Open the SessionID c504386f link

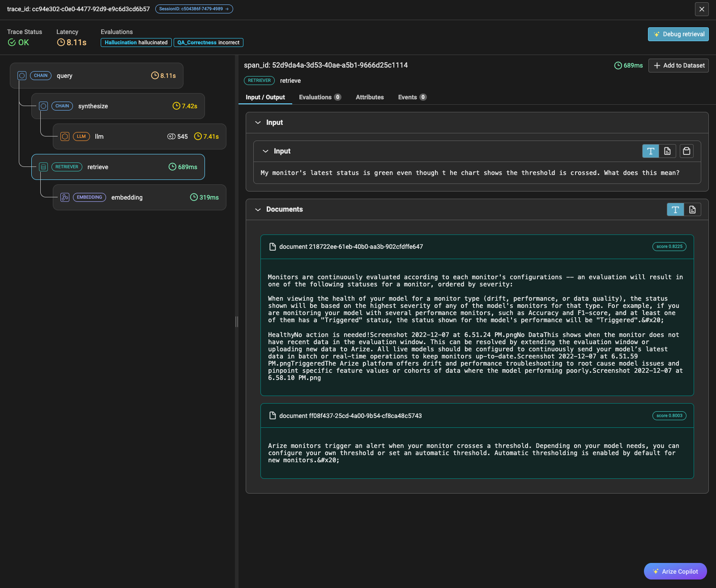193,9
